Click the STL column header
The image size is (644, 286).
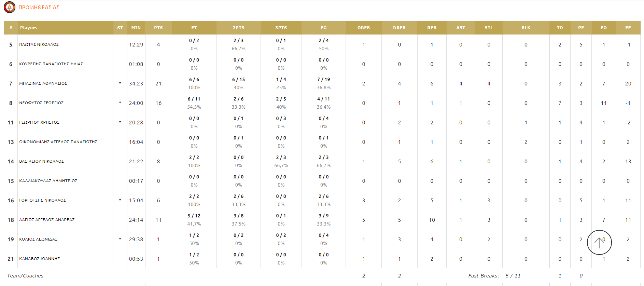(489, 28)
